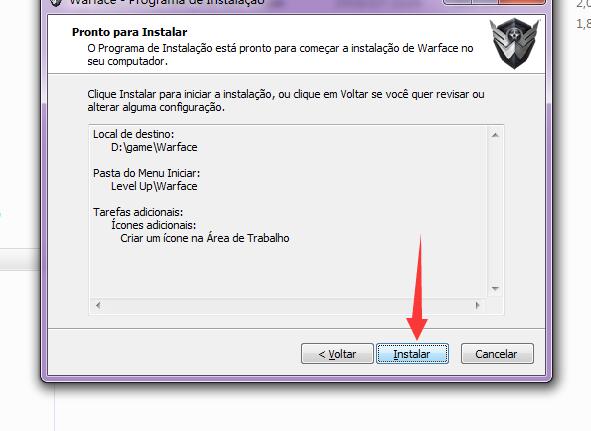Click the horizontal scrollbar right arrow

click(478, 305)
